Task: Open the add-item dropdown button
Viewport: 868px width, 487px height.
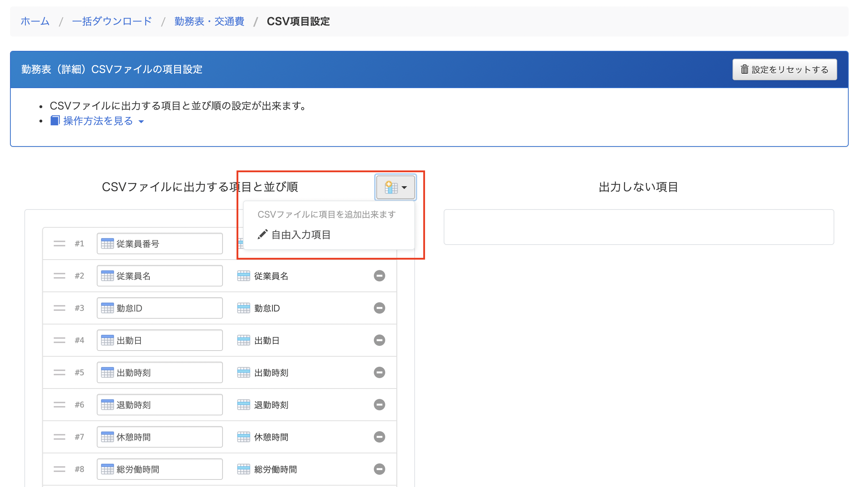Action: tap(395, 187)
